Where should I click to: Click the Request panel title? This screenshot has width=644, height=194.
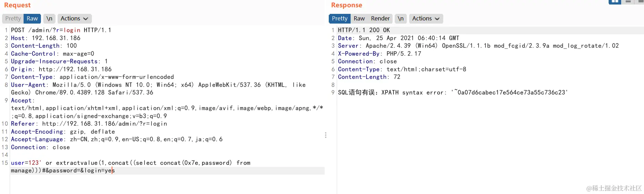pos(17,5)
